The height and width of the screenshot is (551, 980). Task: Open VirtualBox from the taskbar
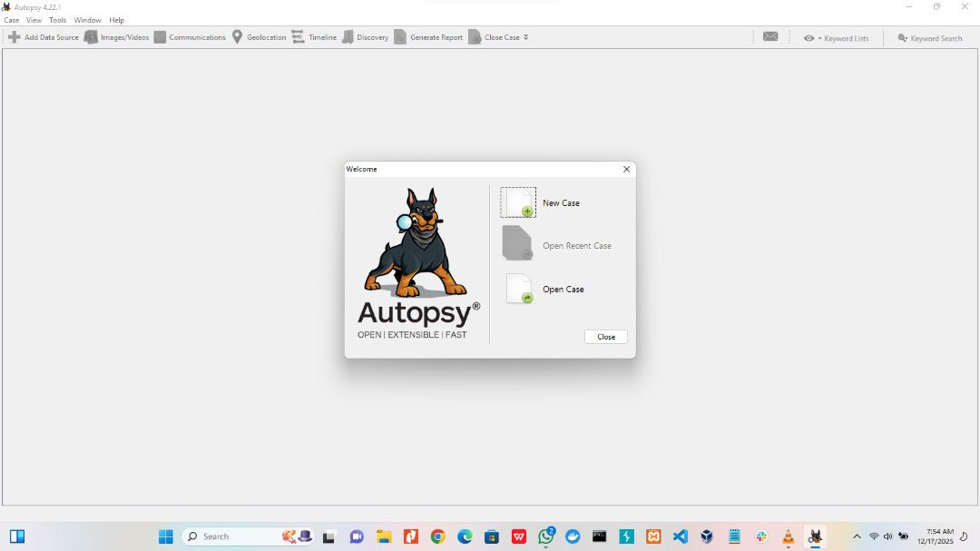point(707,536)
